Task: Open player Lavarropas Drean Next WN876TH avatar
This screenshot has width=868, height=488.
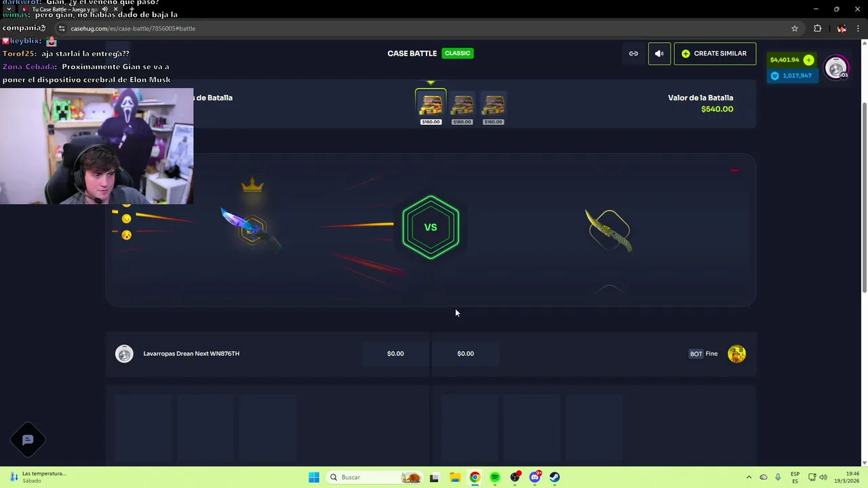Action: [x=124, y=354]
